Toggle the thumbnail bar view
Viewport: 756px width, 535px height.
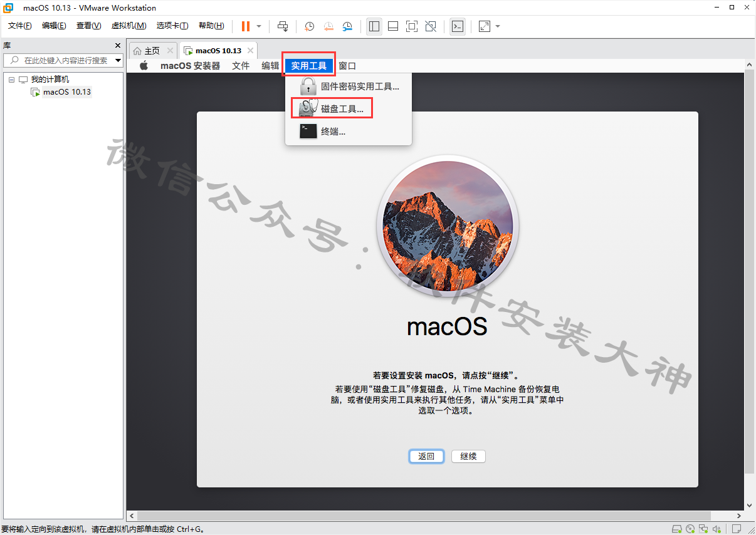coord(393,26)
